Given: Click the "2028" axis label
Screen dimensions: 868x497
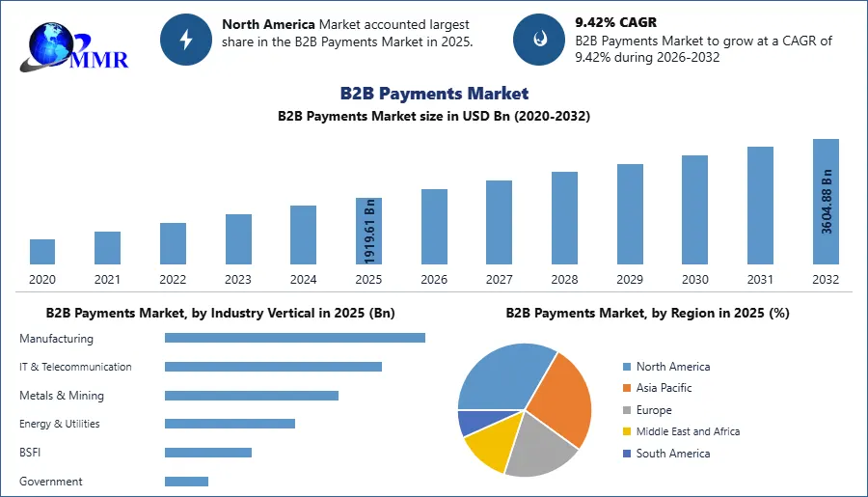Looking at the screenshot, I should pyautogui.click(x=564, y=280).
